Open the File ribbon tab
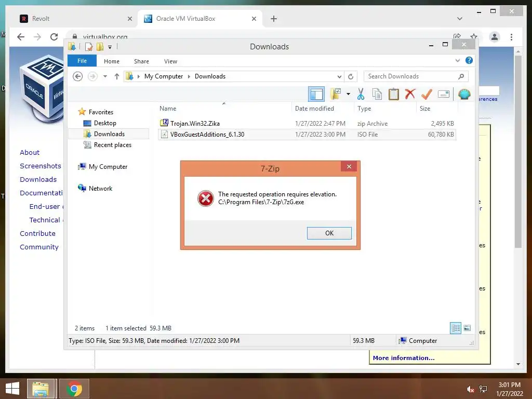 click(x=82, y=61)
